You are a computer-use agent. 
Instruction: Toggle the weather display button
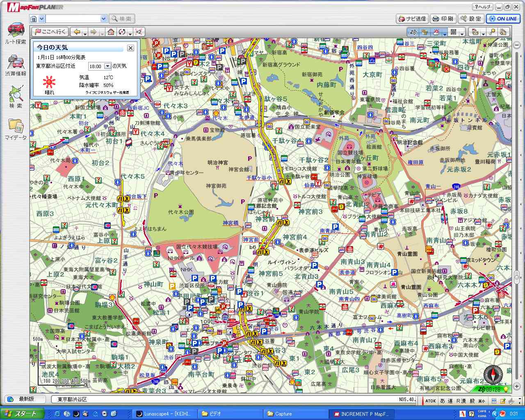pyautogui.click(x=436, y=32)
